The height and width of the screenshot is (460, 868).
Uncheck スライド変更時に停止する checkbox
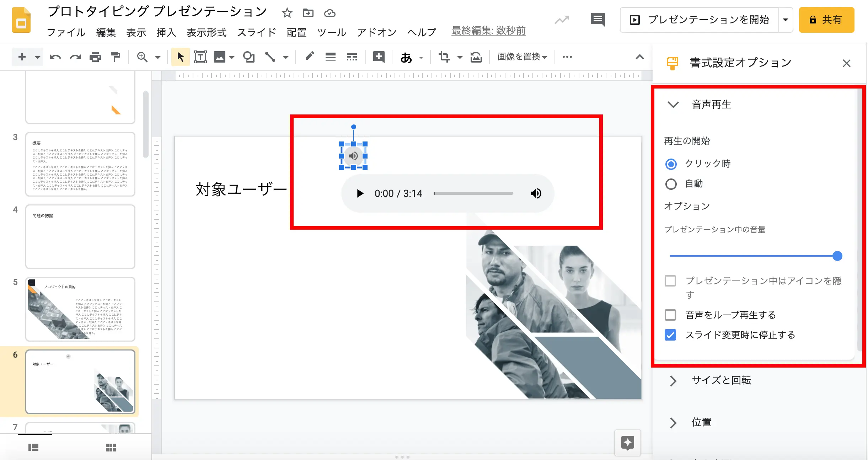tap(670, 335)
